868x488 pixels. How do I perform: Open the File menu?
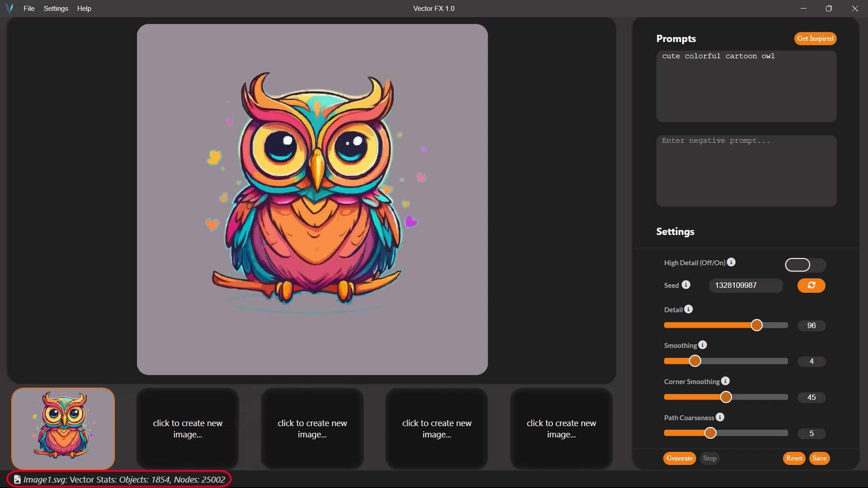[28, 8]
